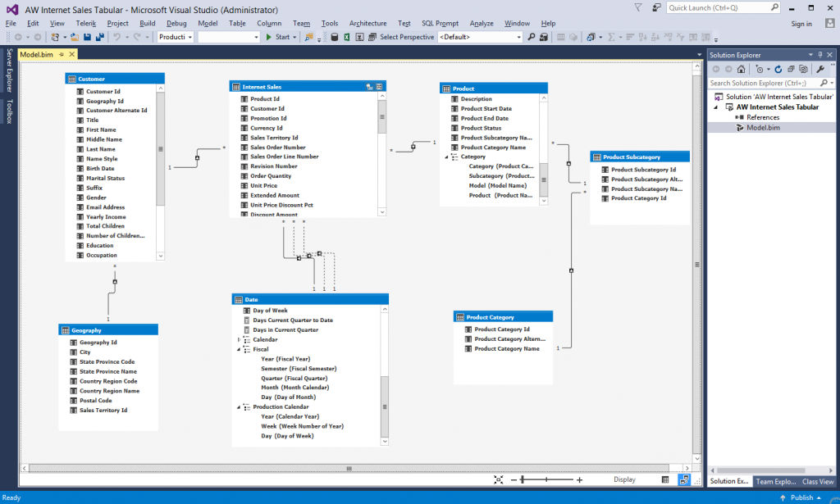Click the Undo arrow in toolbar
Screen dimensions: 840x504
pos(116,37)
